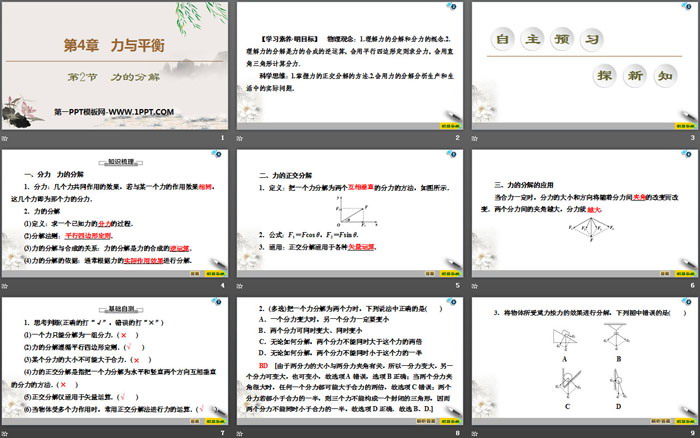The height and width of the screenshot is (438, 700).
Task: Click the animation star icon under slide 9
Action: tap(475, 433)
